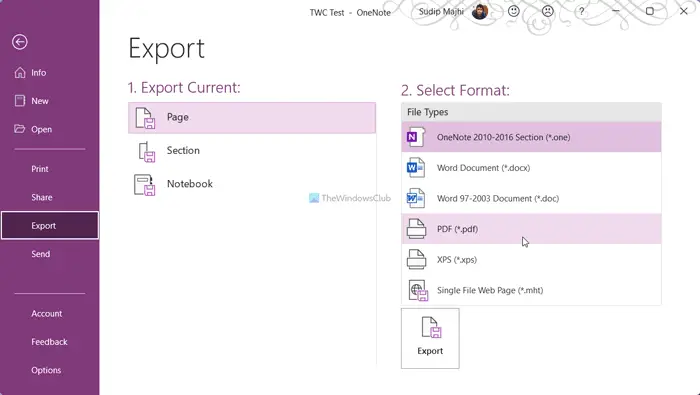Click the large Export button

click(430, 338)
